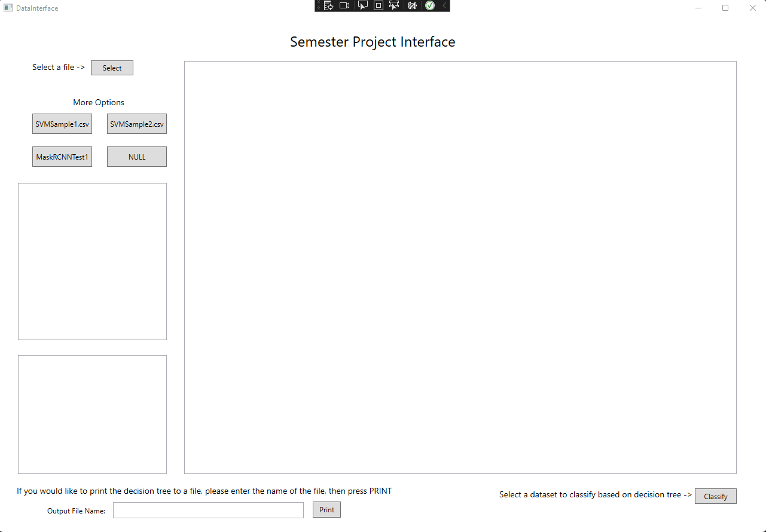The height and width of the screenshot is (532, 766).
Task: Enable element selection in the runtime toolbar
Action: click(x=363, y=5)
